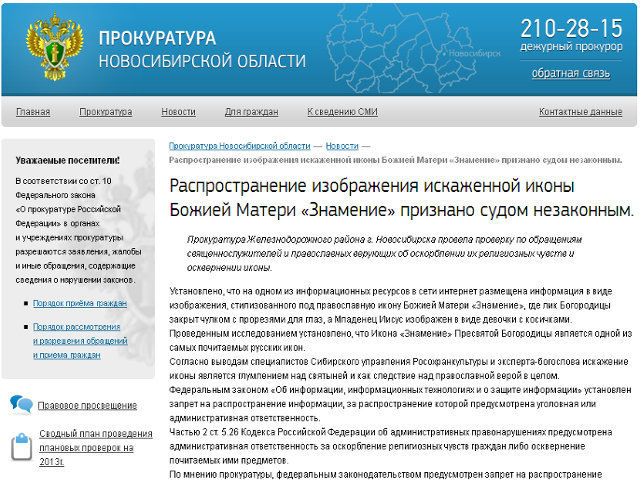Open Контактные данные in the navigation bar

tap(580, 112)
